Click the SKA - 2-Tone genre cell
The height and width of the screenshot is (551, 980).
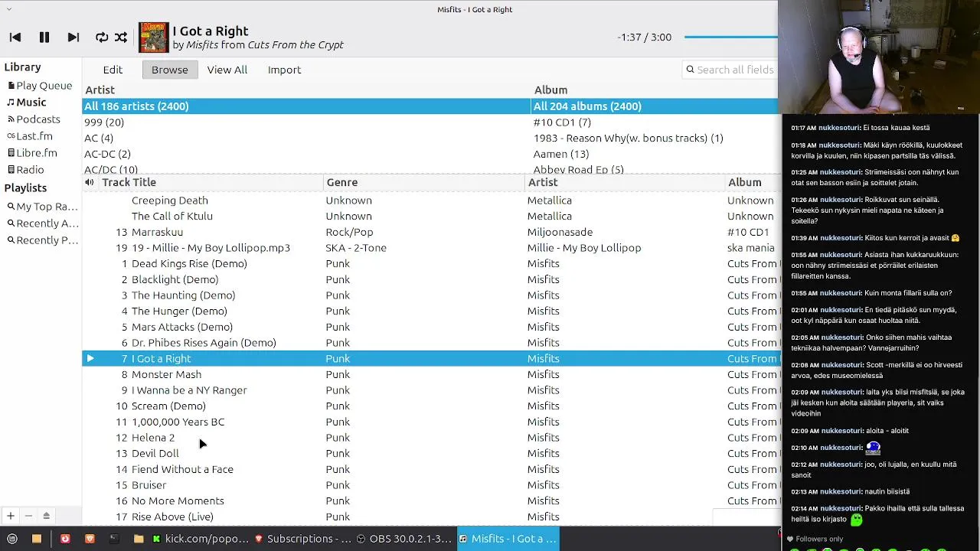[356, 248]
